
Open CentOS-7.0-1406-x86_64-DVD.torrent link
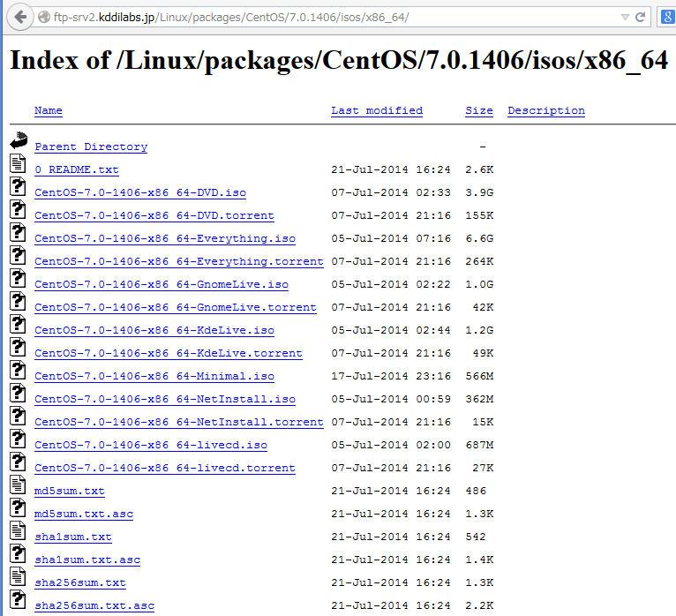(x=154, y=215)
